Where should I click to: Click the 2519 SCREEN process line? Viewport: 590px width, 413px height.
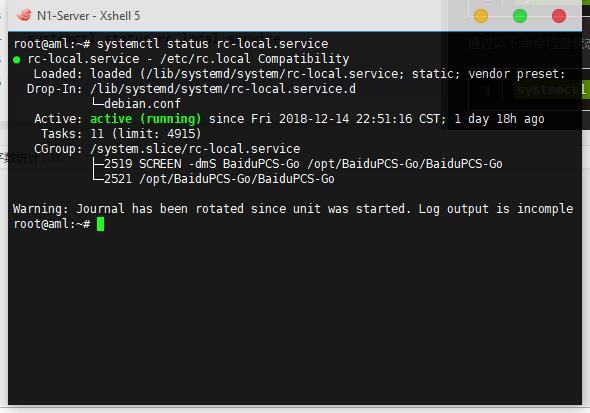point(303,164)
